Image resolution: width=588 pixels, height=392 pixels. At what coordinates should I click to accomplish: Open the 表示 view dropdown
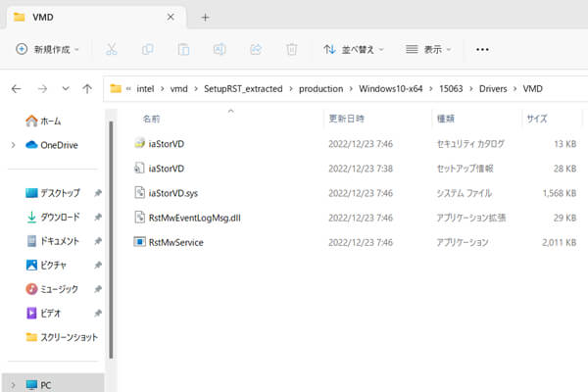pyautogui.click(x=428, y=49)
